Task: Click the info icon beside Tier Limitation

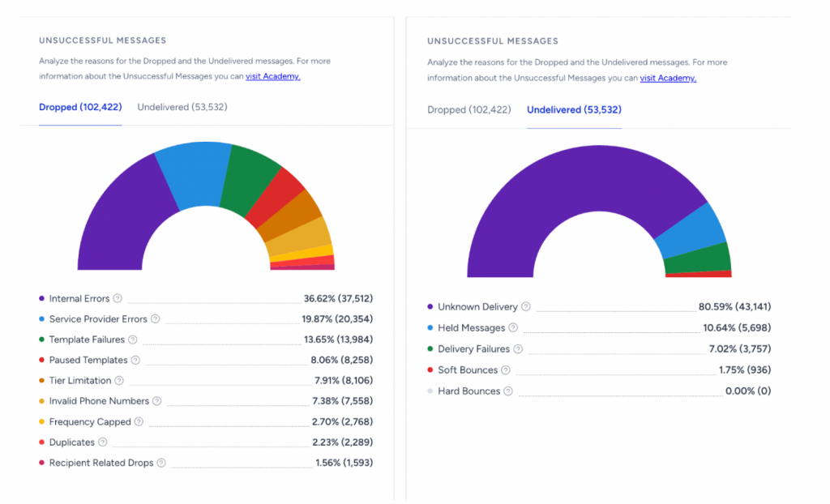Action: (119, 381)
